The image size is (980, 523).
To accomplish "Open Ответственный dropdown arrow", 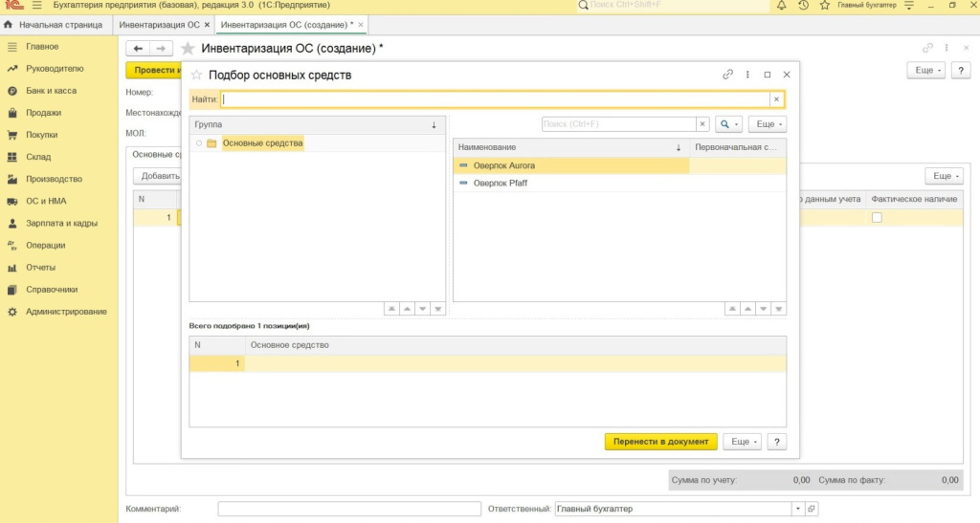I will click(x=797, y=509).
